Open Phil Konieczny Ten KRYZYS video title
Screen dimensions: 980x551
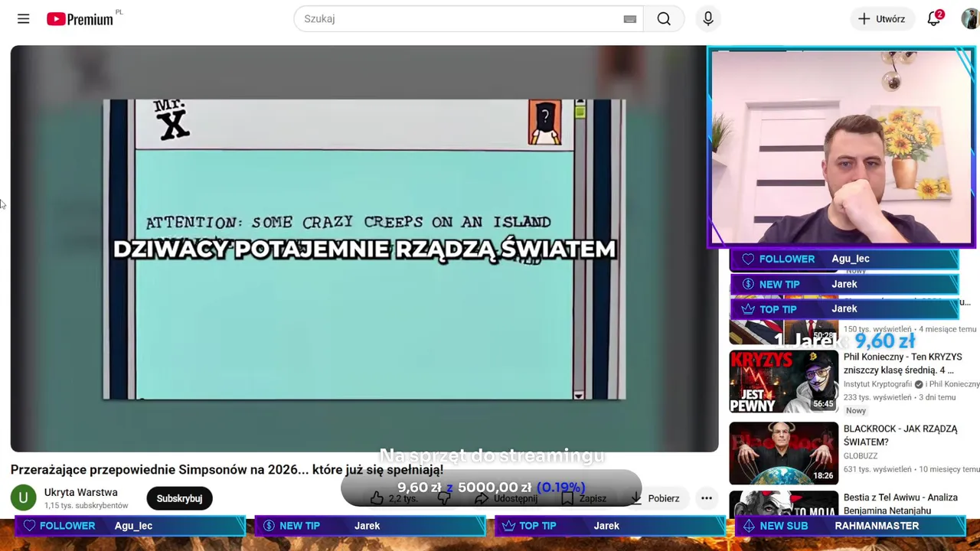point(903,364)
